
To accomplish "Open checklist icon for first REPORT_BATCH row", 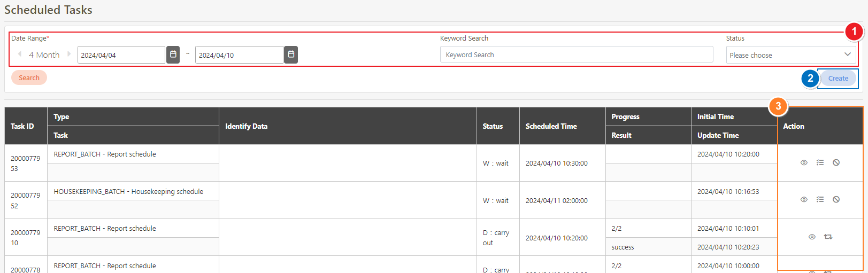I will [x=820, y=163].
